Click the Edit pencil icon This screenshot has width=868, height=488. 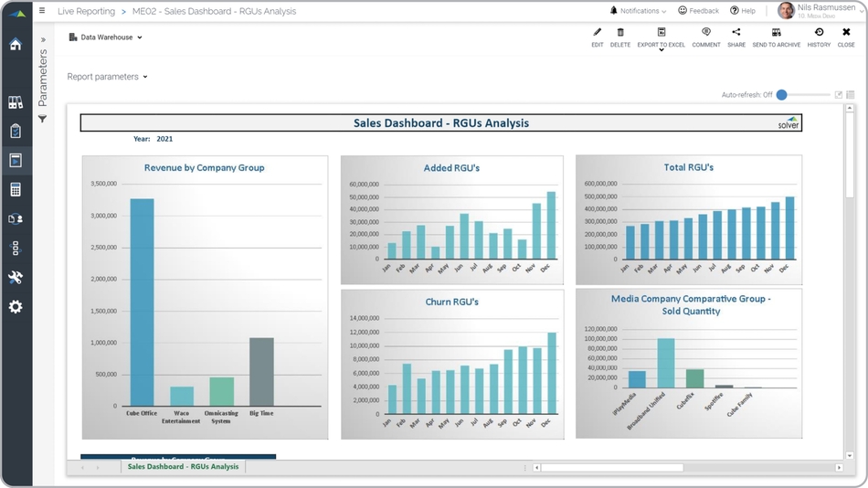click(x=598, y=33)
